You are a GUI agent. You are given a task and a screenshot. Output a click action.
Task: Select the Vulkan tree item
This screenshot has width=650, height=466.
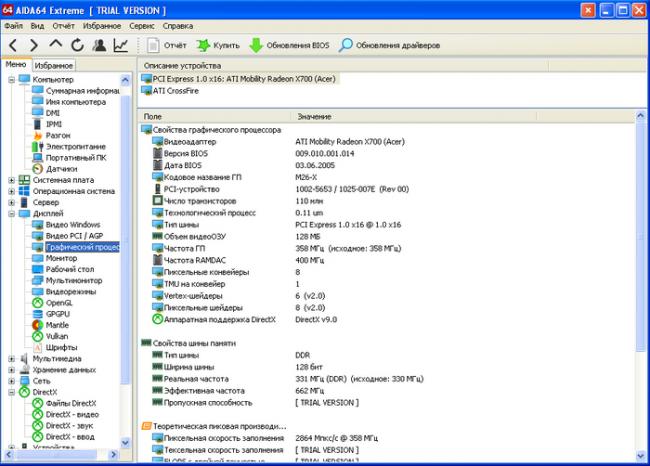coord(57,336)
